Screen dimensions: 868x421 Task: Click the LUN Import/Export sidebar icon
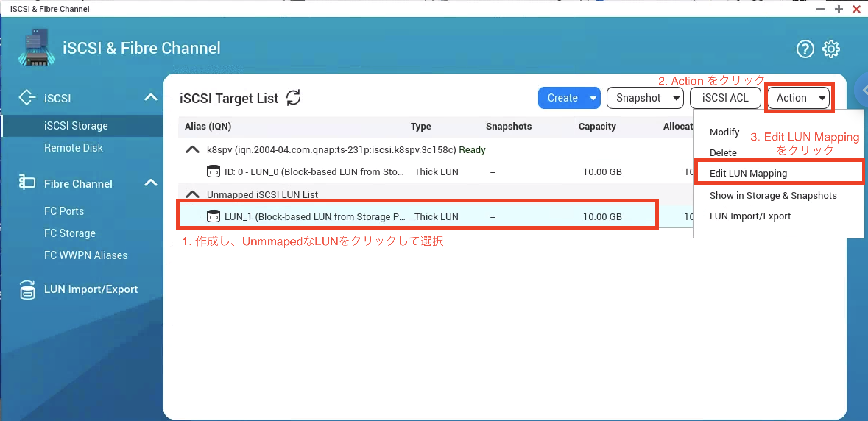click(27, 290)
